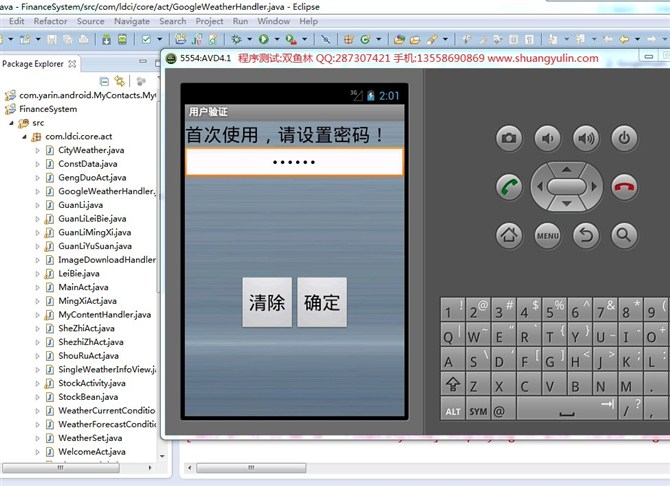The image size is (670, 486).
Task: Click the SYM key on emulator keyboard
Action: click(x=478, y=409)
